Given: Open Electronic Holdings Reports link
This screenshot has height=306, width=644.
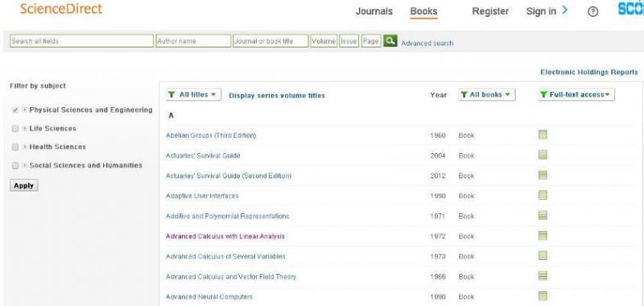Looking at the screenshot, I should click(589, 72).
